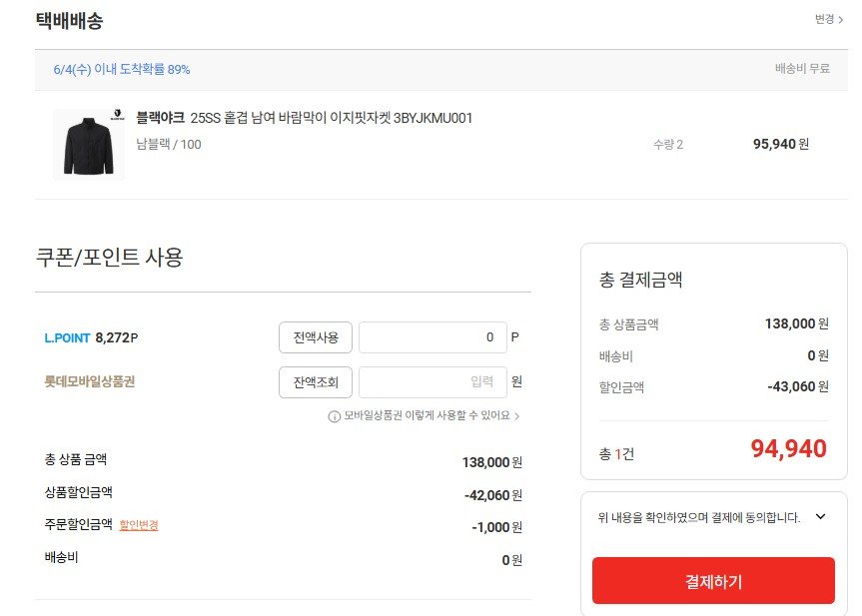
Task: Click the 롯데모바일상품권 label
Action: (90, 382)
